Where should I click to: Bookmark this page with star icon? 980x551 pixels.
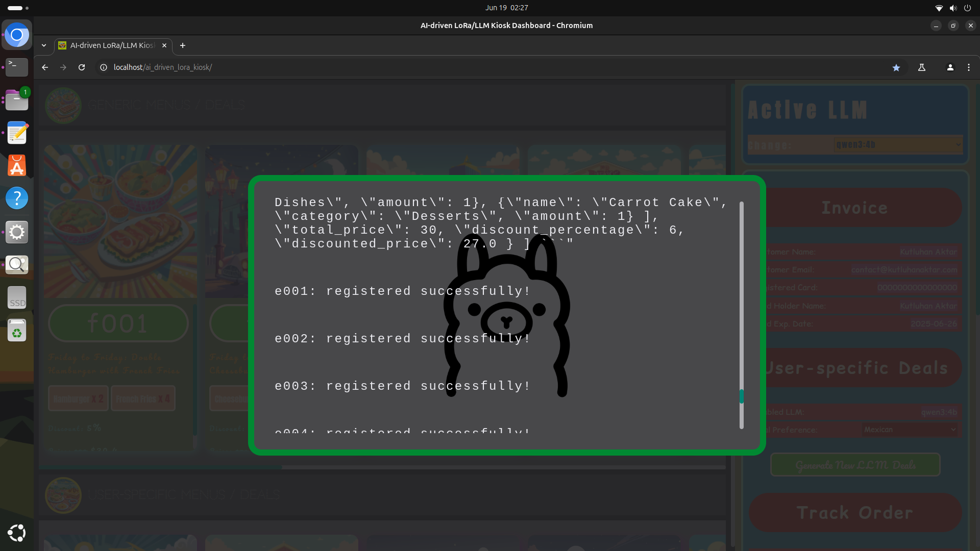pyautogui.click(x=896, y=67)
